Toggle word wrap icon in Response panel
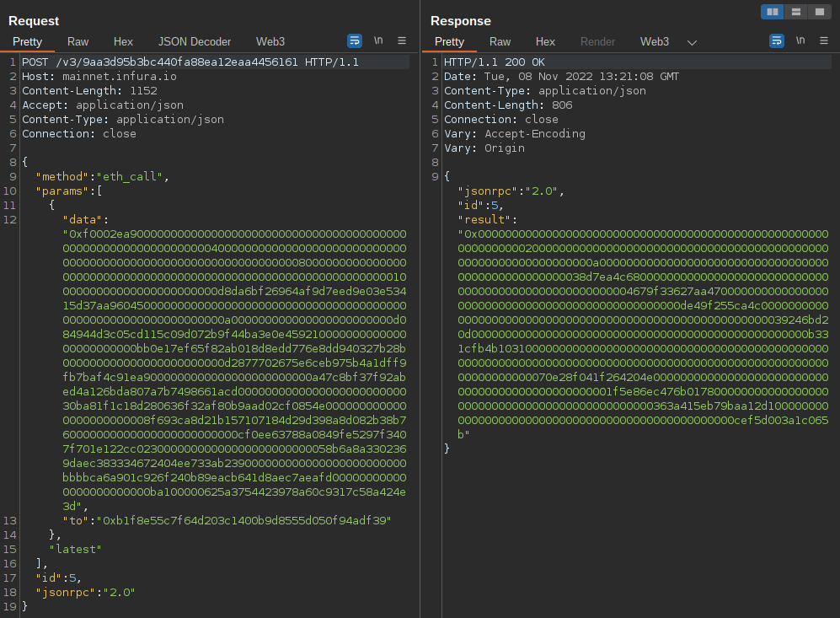The width and height of the screenshot is (840, 618). (777, 40)
